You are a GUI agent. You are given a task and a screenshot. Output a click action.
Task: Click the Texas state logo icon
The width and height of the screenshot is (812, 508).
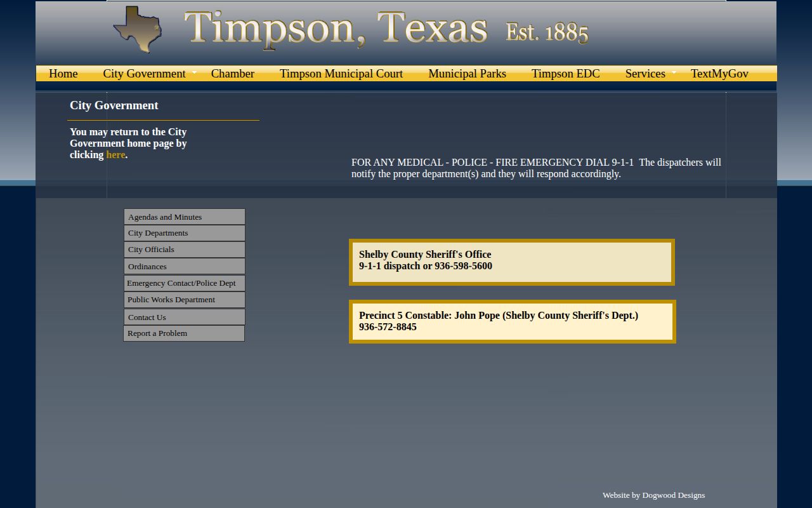coord(138,29)
